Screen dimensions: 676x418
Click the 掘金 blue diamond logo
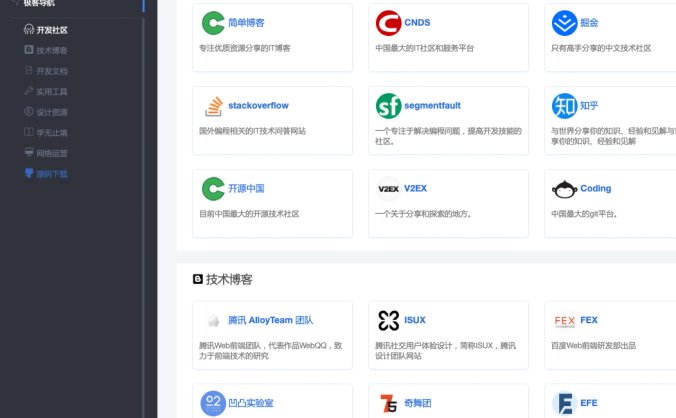click(564, 23)
